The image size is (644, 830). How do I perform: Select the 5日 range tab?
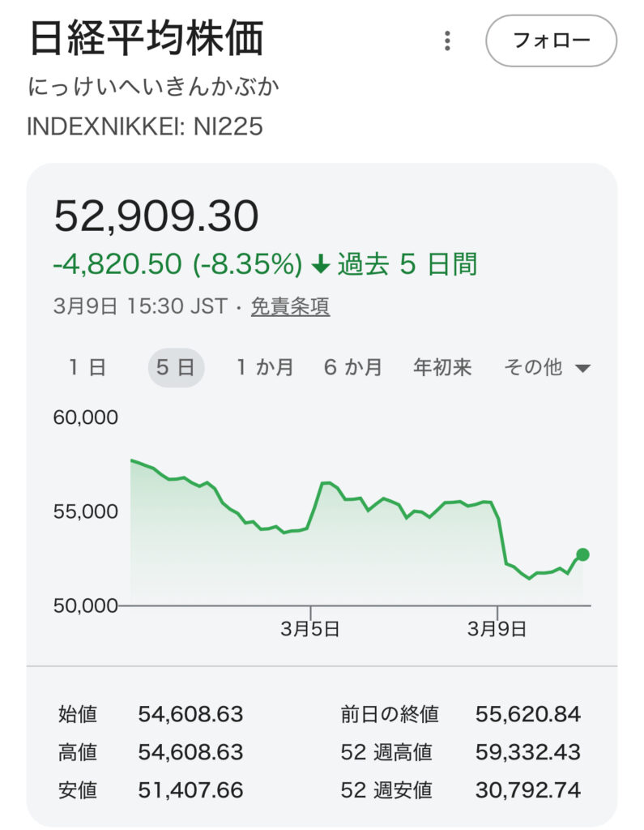click(176, 367)
